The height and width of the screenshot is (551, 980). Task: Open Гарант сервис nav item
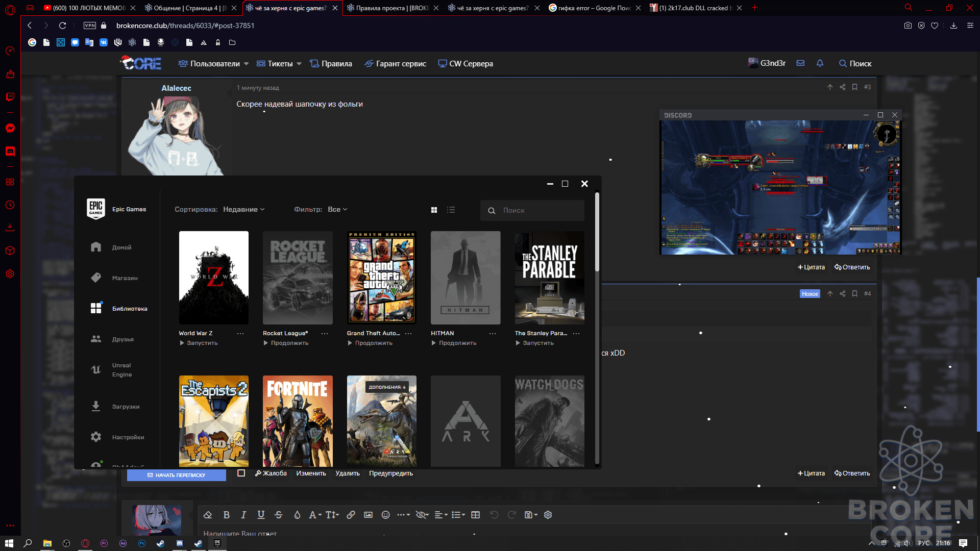coord(395,64)
